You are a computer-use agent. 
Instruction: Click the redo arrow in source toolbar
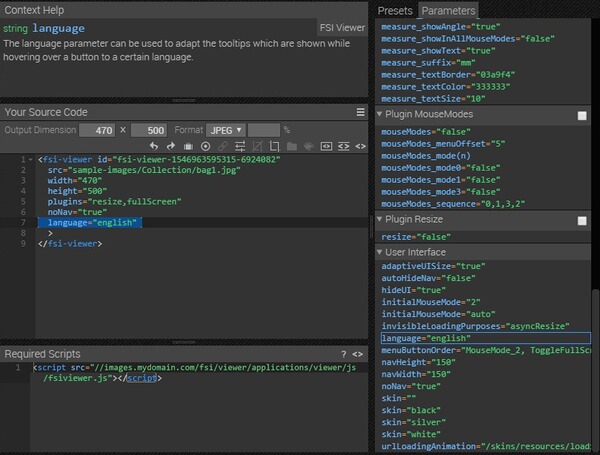pos(171,147)
